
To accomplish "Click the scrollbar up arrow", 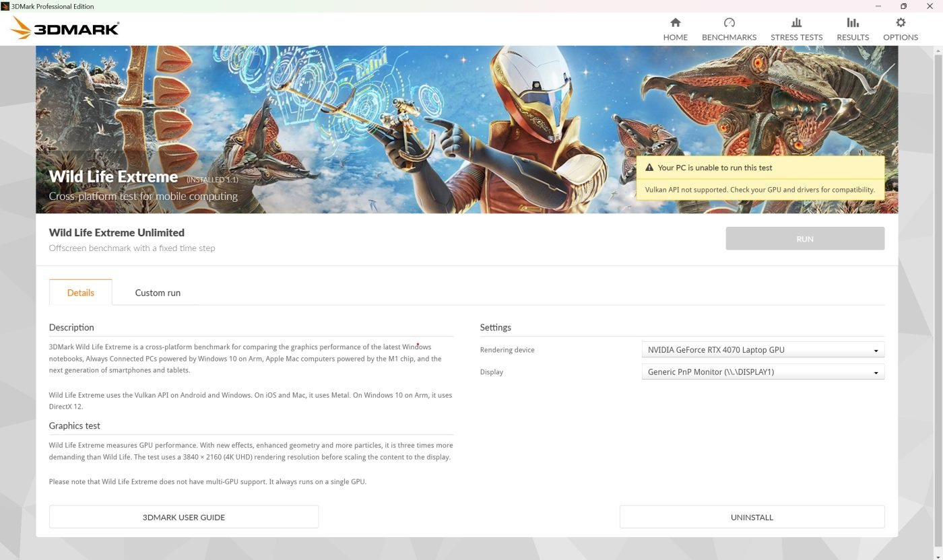I will [x=938, y=51].
